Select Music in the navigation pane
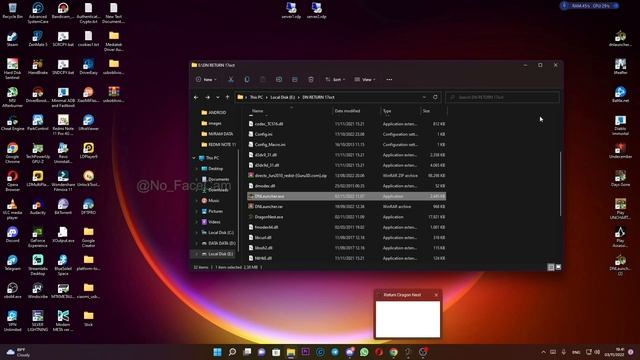The width and height of the screenshot is (640, 360). click(x=211, y=200)
